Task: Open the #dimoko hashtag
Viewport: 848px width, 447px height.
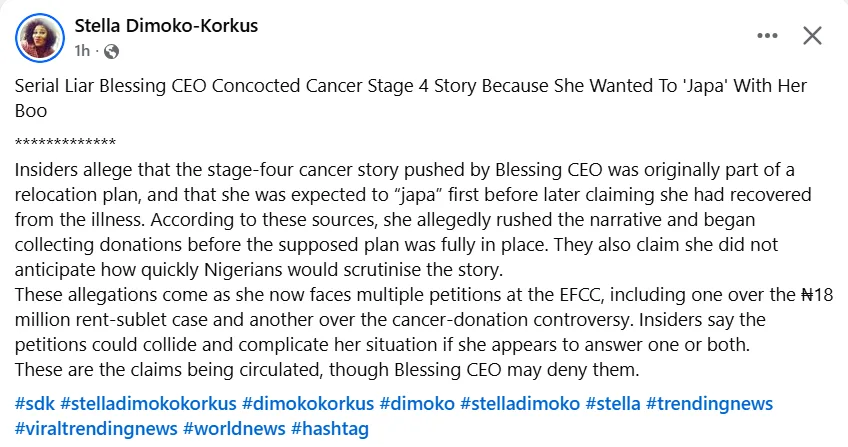Action: [x=417, y=404]
